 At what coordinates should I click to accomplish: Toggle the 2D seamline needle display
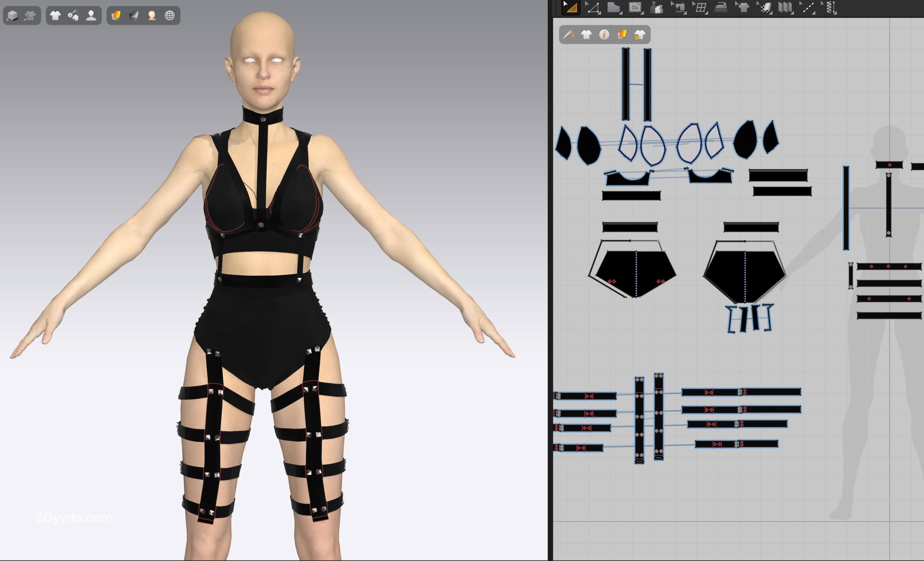pos(568,35)
